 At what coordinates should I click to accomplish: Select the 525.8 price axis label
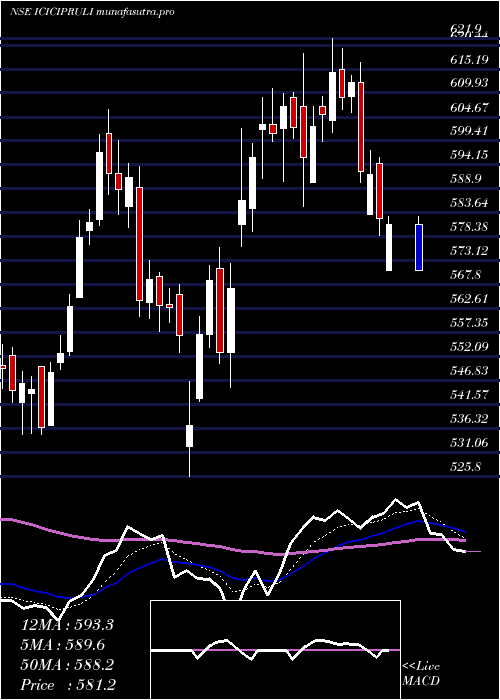(x=466, y=467)
